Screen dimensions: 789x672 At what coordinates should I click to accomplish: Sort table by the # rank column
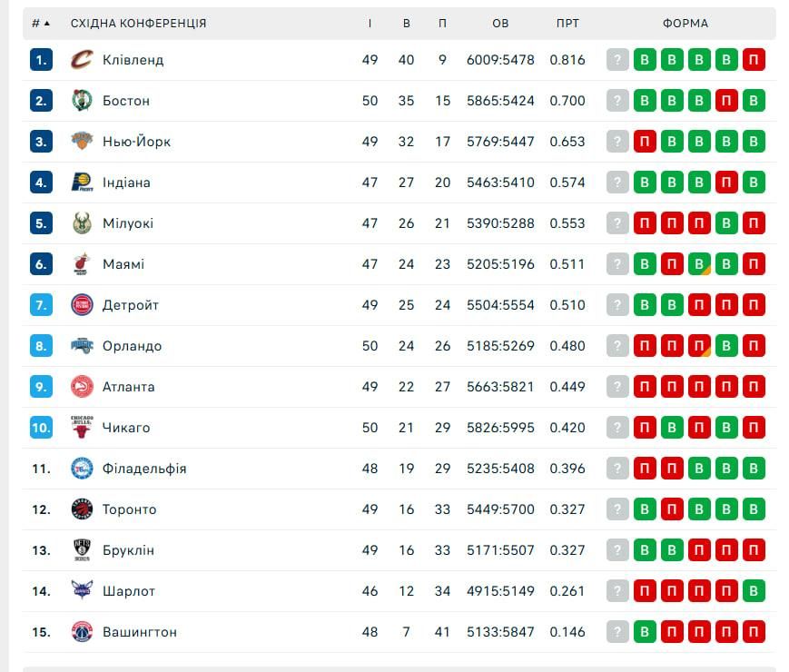pyautogui.click(x=40, y=24)
